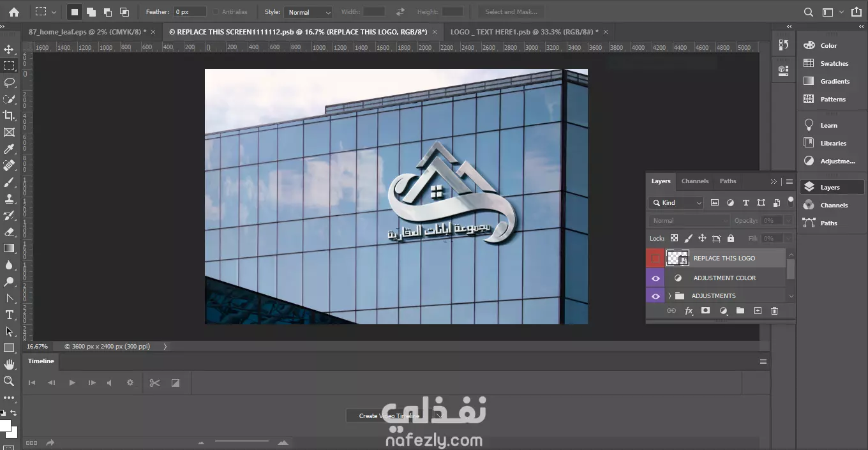
Task: Select the Move tool
Action: point(9,49)
